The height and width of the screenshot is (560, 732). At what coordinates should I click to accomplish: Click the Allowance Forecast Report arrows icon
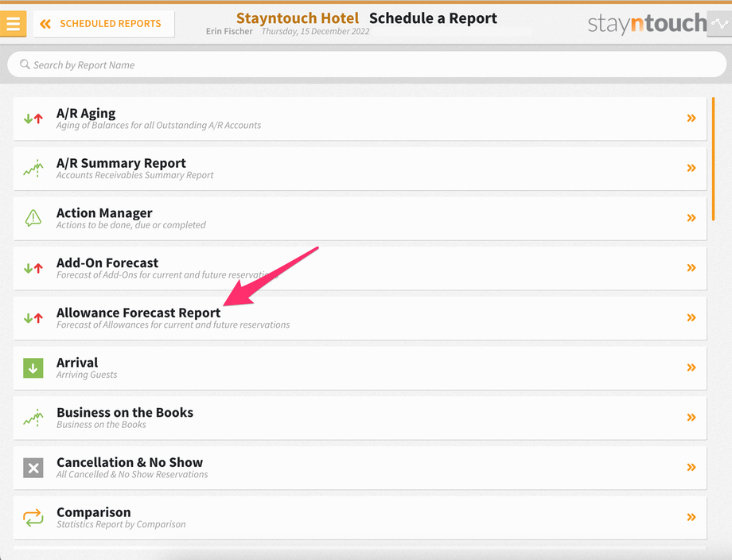[x=33, y=318]
